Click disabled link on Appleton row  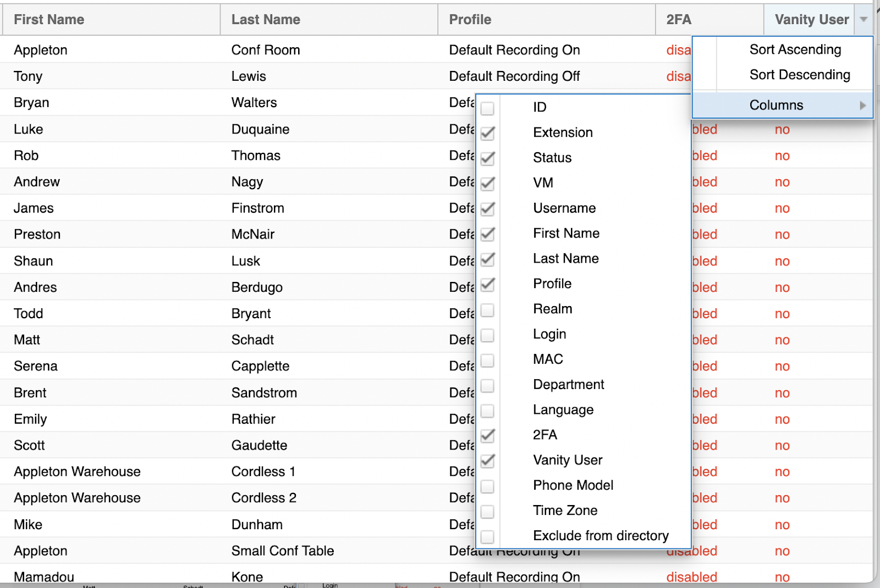tap(691, 551)
